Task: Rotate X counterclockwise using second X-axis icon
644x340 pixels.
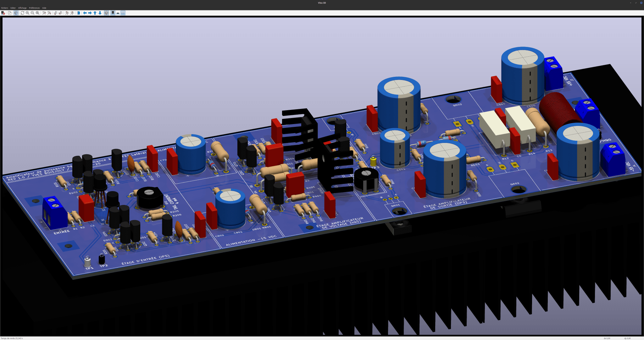Action: click(x=49, y=13)
